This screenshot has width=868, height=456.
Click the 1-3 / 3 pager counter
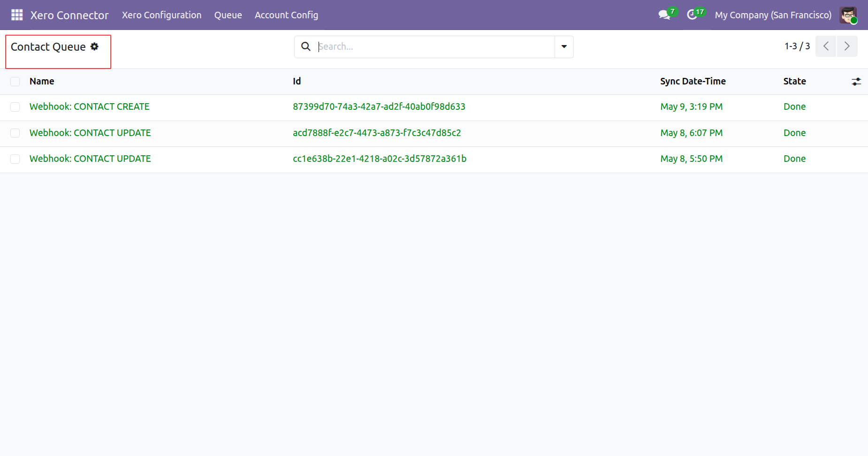click(797, 46)
